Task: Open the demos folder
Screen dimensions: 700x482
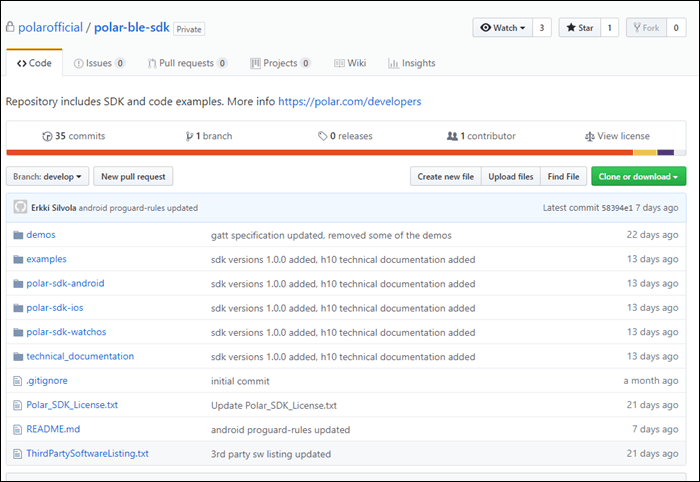Action: pyautogui.click(x=41, y=235)
